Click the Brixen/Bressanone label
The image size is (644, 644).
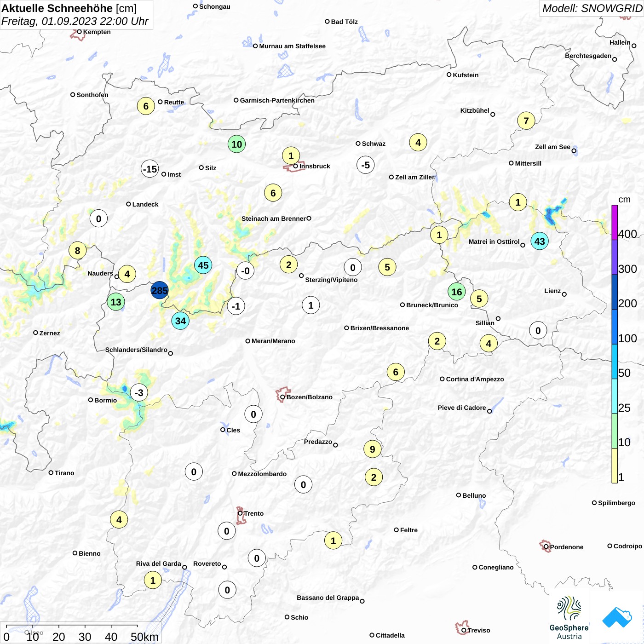point(379,328)
